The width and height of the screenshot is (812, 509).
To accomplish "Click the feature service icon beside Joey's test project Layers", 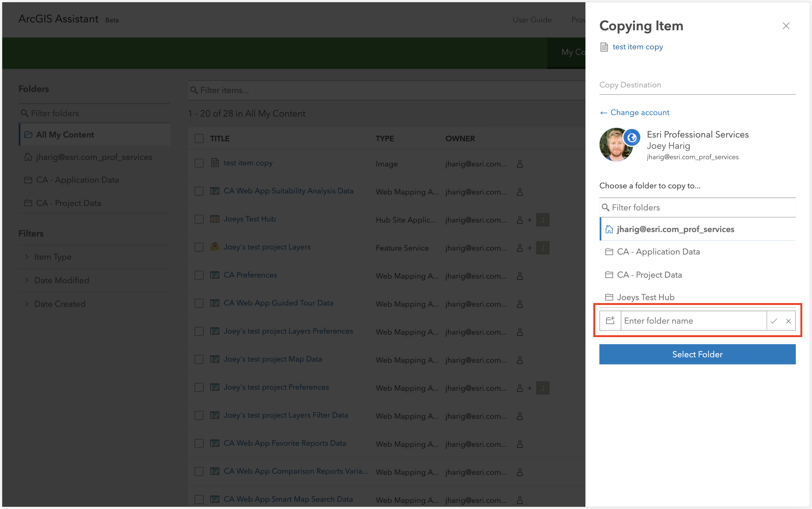I will [215, 247].
